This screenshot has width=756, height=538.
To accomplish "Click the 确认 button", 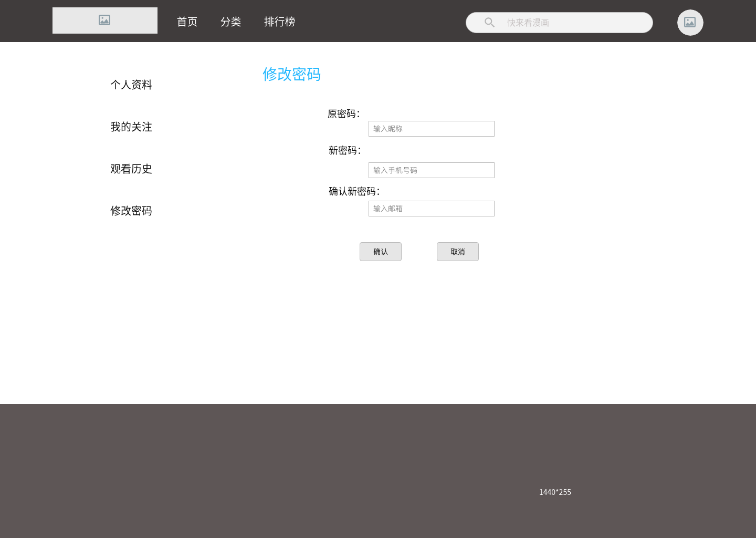I will click(x=381, y=252).
